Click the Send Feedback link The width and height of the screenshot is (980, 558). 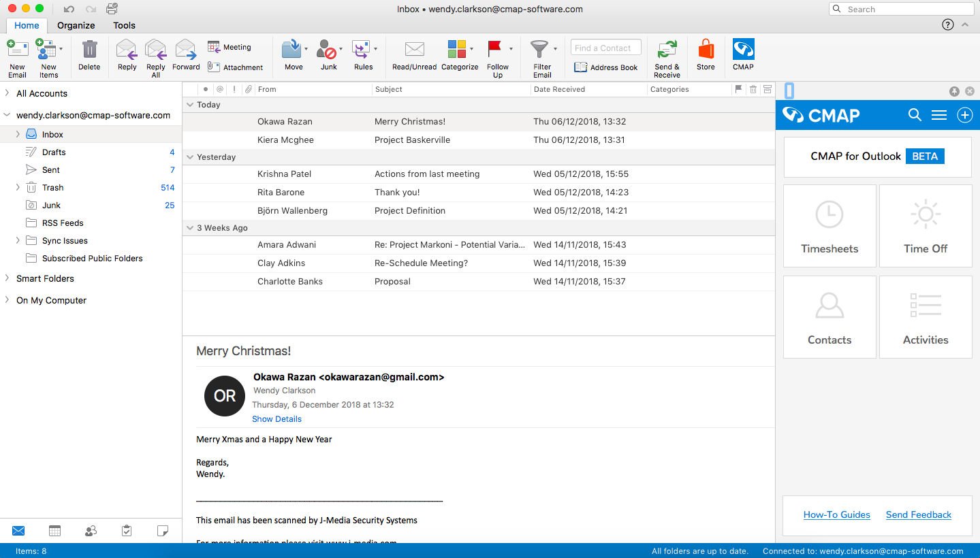[x=919, y=514]
